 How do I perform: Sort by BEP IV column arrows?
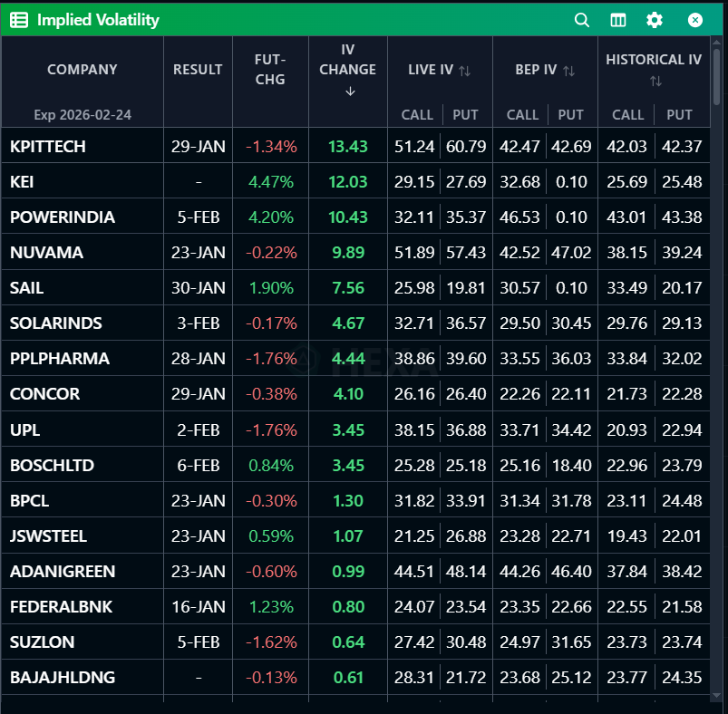(x=568, y=71)
